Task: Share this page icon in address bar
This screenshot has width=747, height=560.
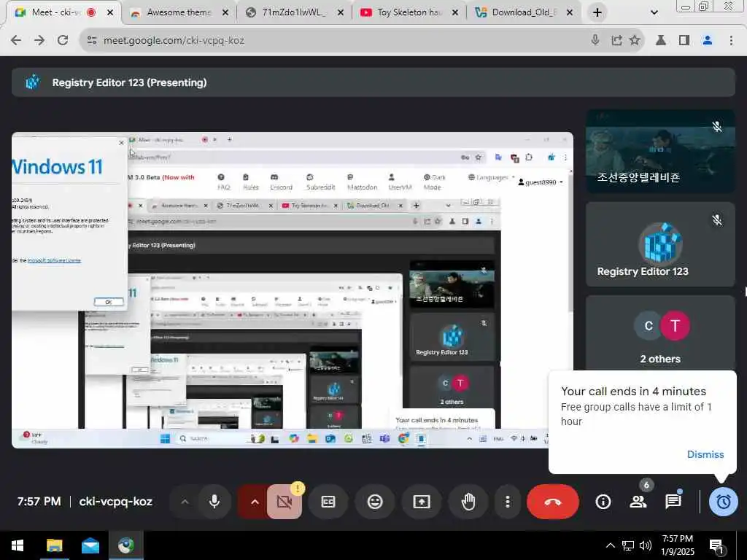Action: click(616, 41)
